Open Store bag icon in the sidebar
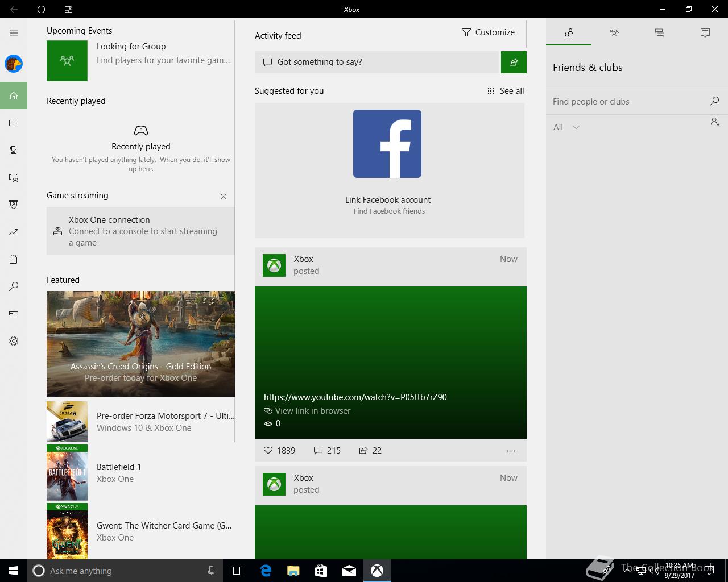Image resolution: width=728 pixels, height=582 pixels. point(14,259)
